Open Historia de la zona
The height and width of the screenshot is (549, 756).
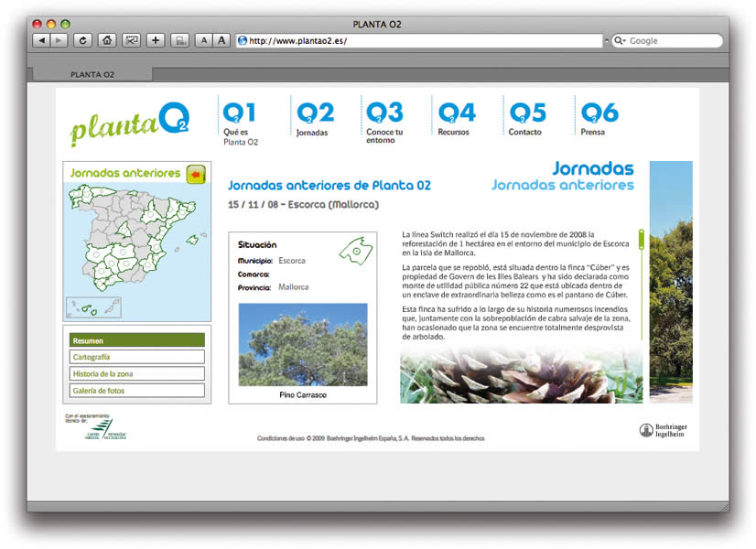(137, 373)
